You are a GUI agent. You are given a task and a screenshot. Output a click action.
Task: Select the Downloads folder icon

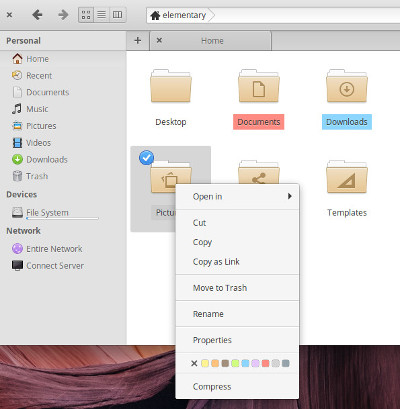point(347,86)
